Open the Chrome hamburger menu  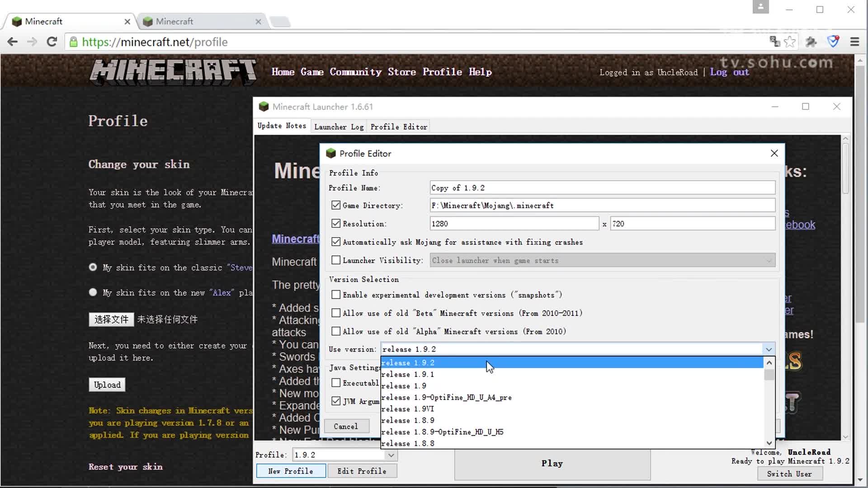854,42
